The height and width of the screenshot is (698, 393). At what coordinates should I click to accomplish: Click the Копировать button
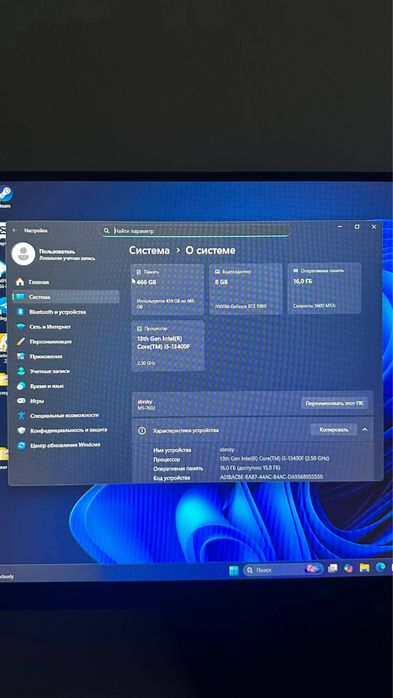pyautogui.click(x=334, y=430)
